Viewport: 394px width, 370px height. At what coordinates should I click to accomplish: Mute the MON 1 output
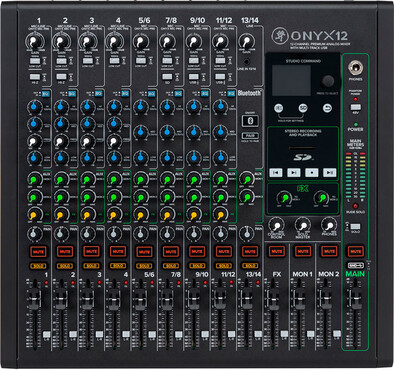tap(303, 251)
